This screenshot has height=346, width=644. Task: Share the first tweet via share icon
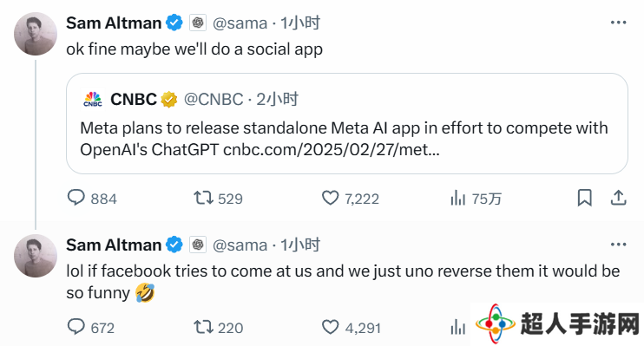tap(618, 198)
